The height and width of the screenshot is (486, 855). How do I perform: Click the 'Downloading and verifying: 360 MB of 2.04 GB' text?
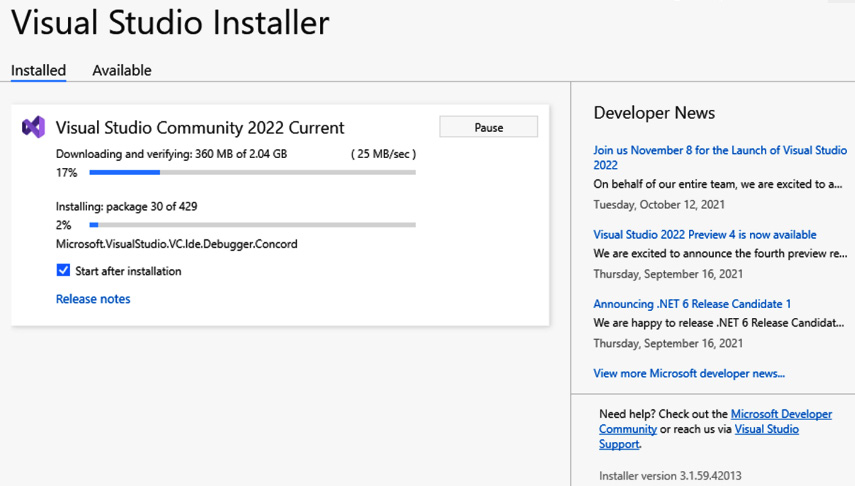pos(171,154)
